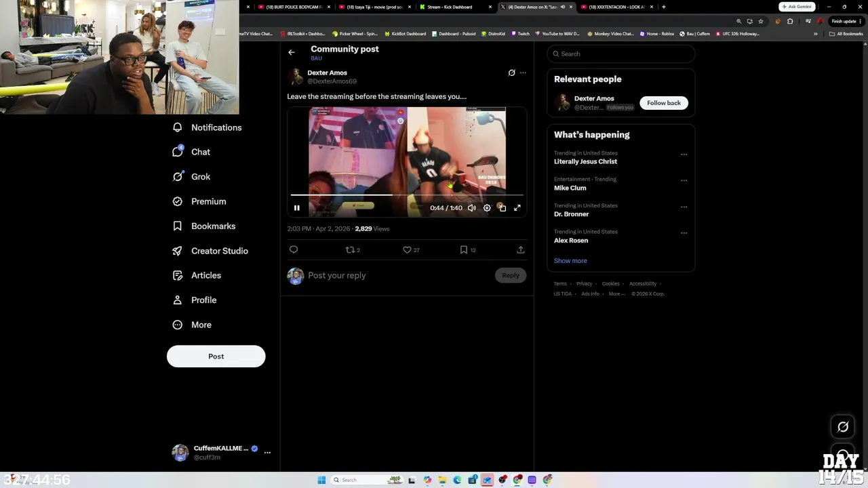
Task: Open Bookmarks in the sidebar
Action: click(204, 226)
